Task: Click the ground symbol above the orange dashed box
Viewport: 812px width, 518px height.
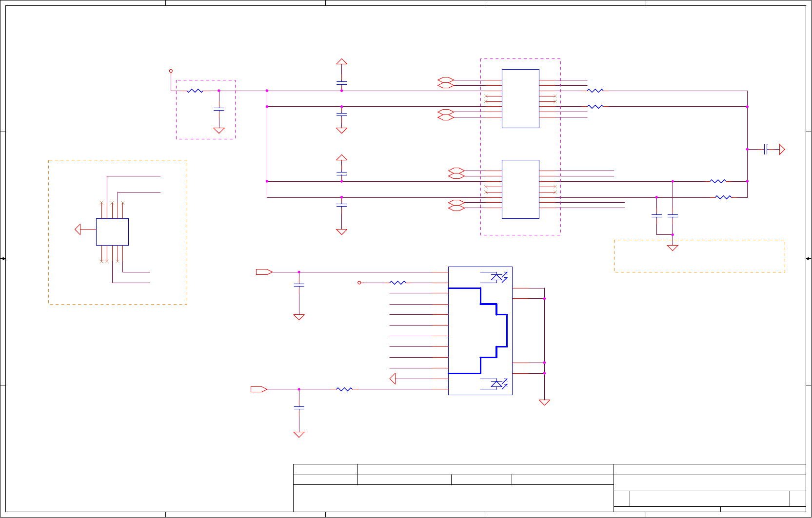Action: [x=673, y=248]
